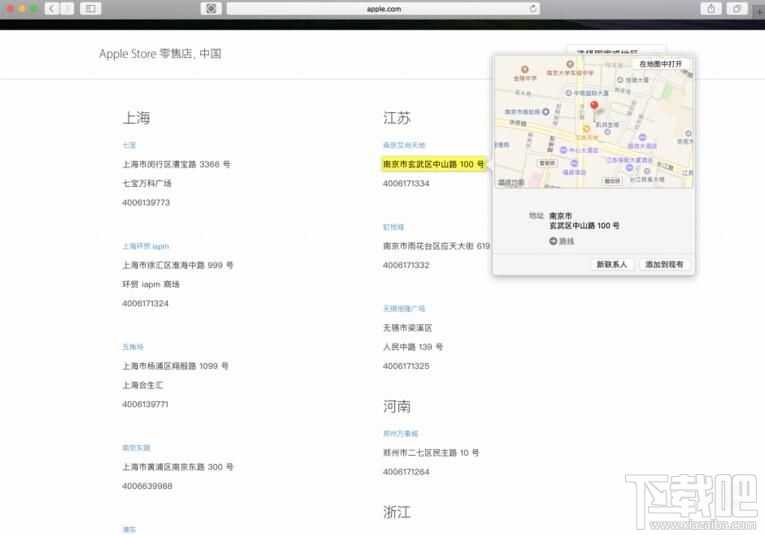Click the 新联系人 button
765x535 pixels.
click(612, 264)
